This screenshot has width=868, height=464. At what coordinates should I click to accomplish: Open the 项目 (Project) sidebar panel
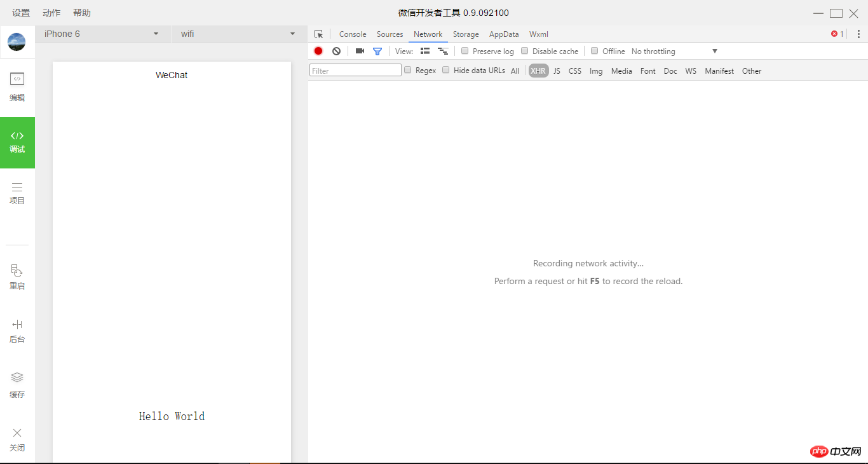17,193
